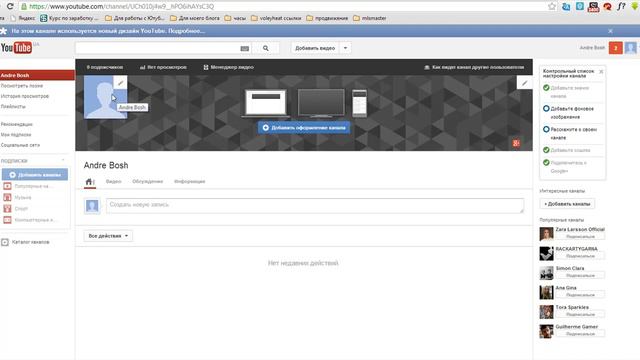640x360 pixels.
Task: Focus the YouTube search field
Action: (x=157, y=48)
